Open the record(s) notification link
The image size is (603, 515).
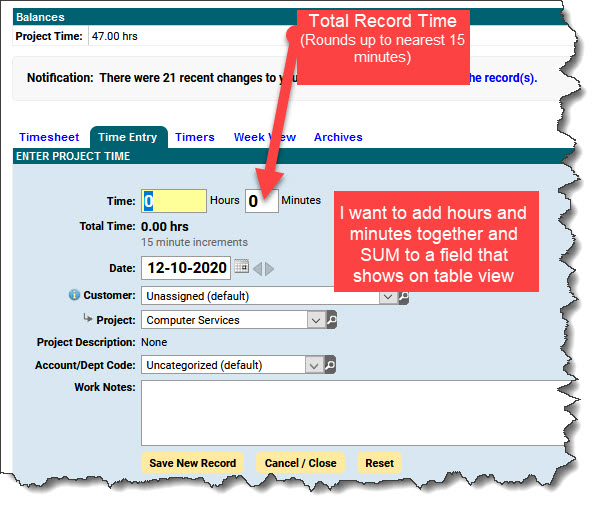point(503,78)
